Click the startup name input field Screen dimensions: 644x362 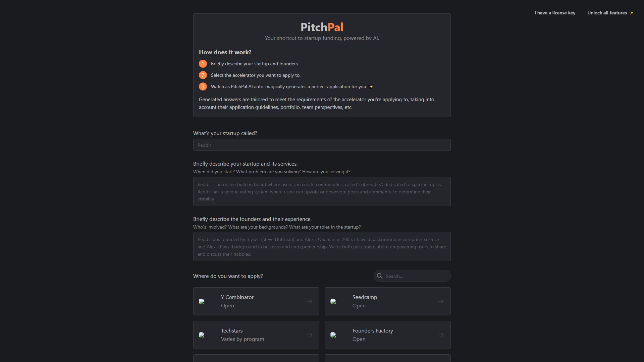coord(322,145)
